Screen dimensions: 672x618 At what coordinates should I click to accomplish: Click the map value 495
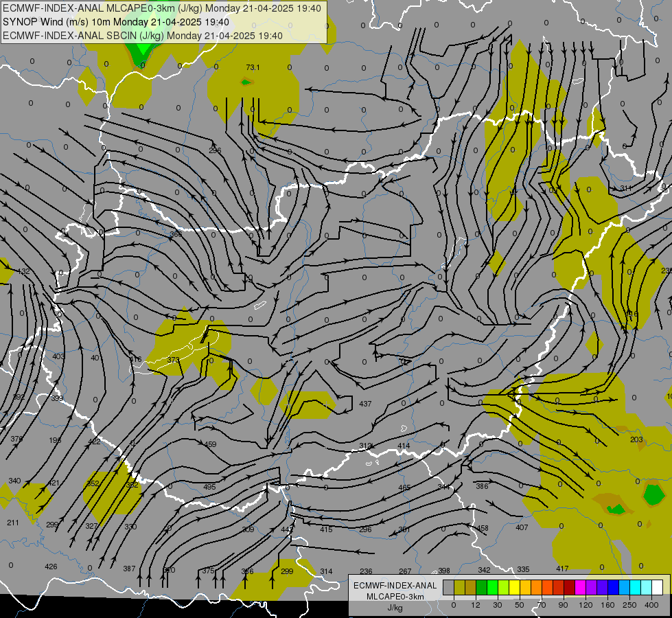209,487
